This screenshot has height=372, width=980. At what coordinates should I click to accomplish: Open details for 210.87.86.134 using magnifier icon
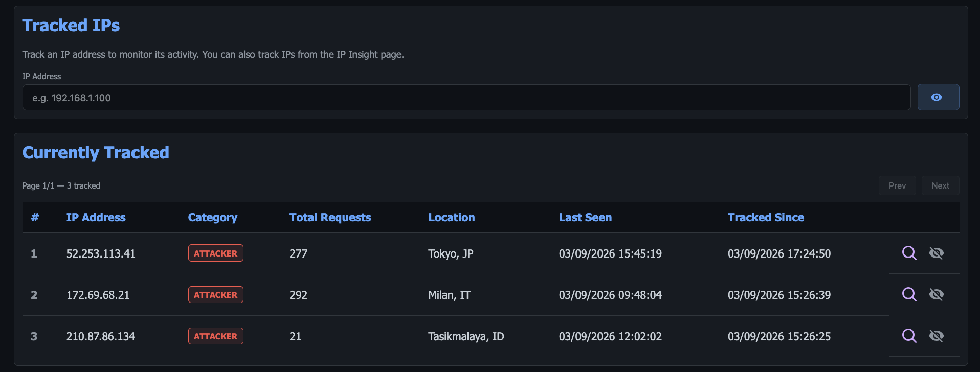pyautogui.click(x=909, y=336)
